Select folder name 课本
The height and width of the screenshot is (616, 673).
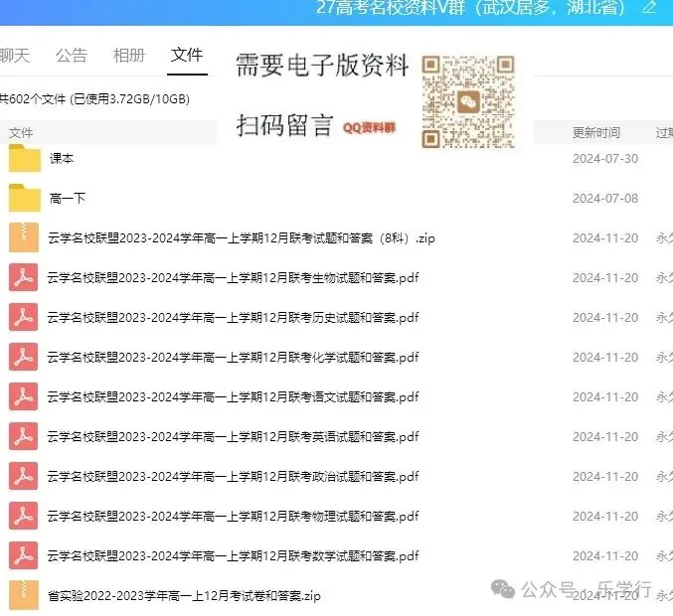tap(62, 158)
